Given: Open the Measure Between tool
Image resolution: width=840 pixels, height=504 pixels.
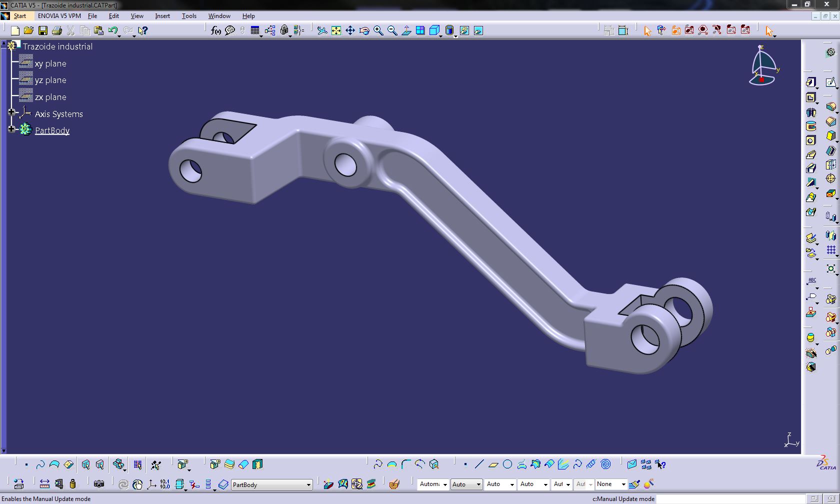Looking at the screenshot, I should click(44, 484).
